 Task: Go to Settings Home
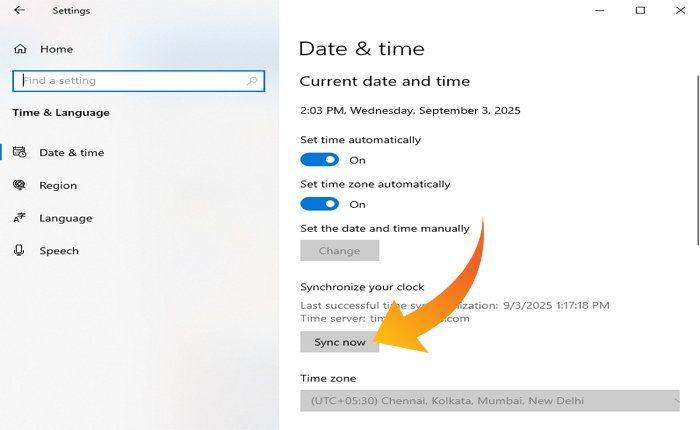click(x=56, y=49)
